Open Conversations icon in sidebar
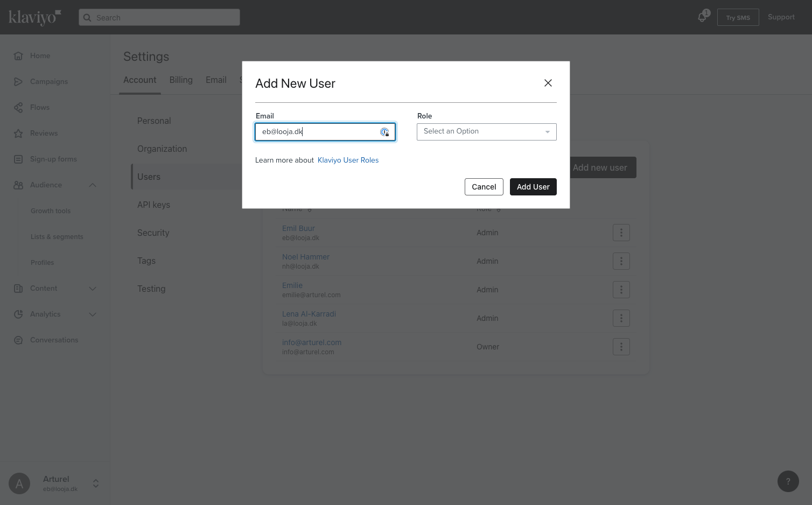The width and height of the screenshot is (812, 505). 18,340
